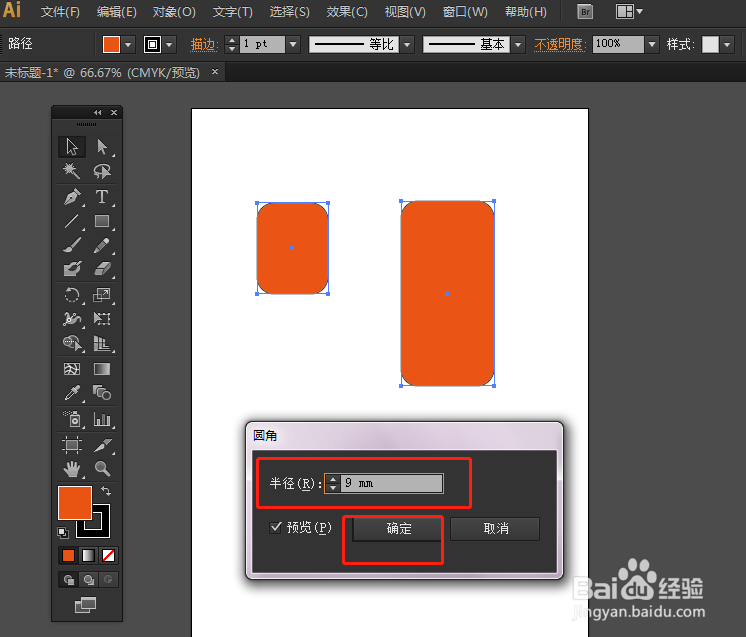Viewport: 746px width, 637px height.
Task: Select the Eraser tool
Action: pyautogui.click(x=102, y=269)
